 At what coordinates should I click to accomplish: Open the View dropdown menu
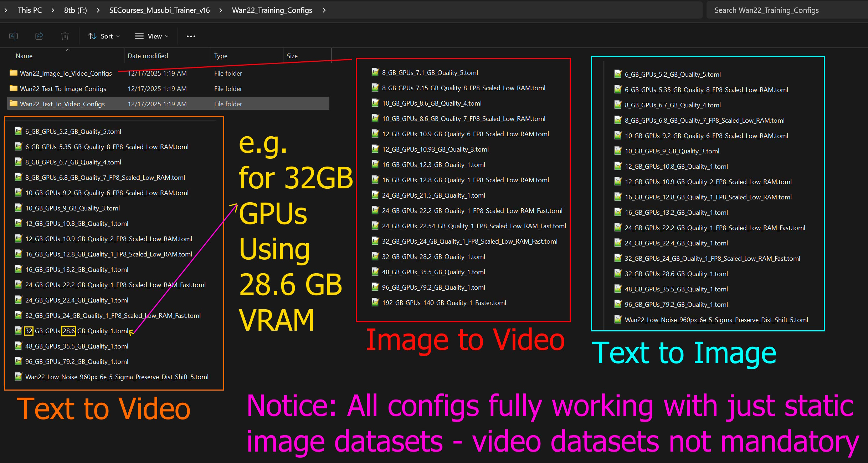152,36
